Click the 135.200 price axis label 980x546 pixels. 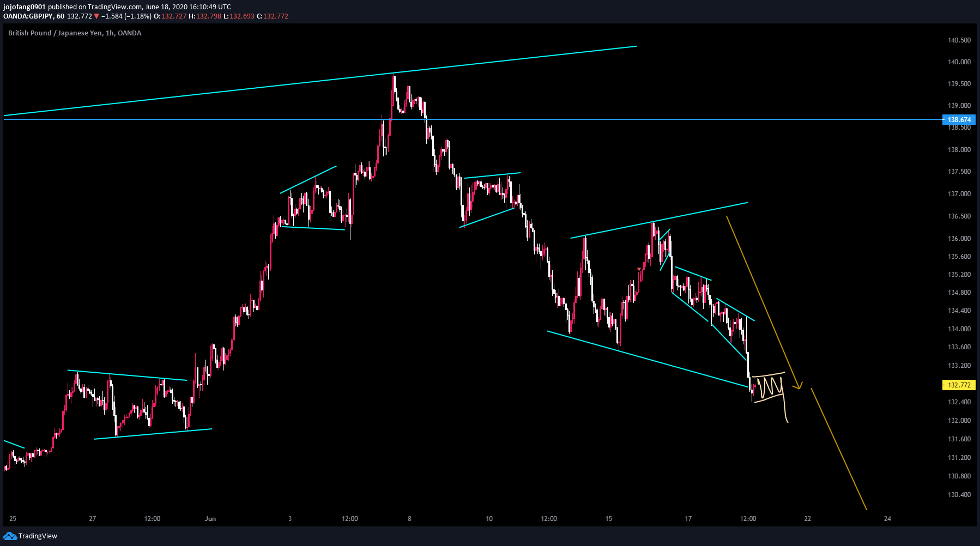[959, 275]
